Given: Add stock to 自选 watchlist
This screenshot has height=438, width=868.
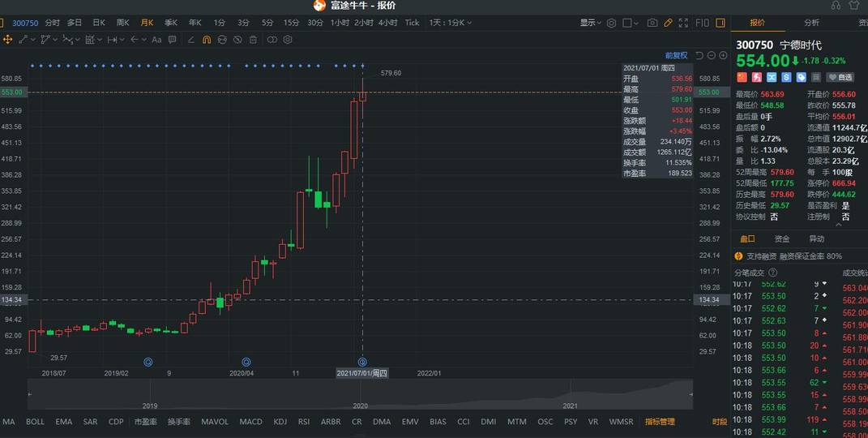Looking at the screenshot, I should [x=840, y=78].
